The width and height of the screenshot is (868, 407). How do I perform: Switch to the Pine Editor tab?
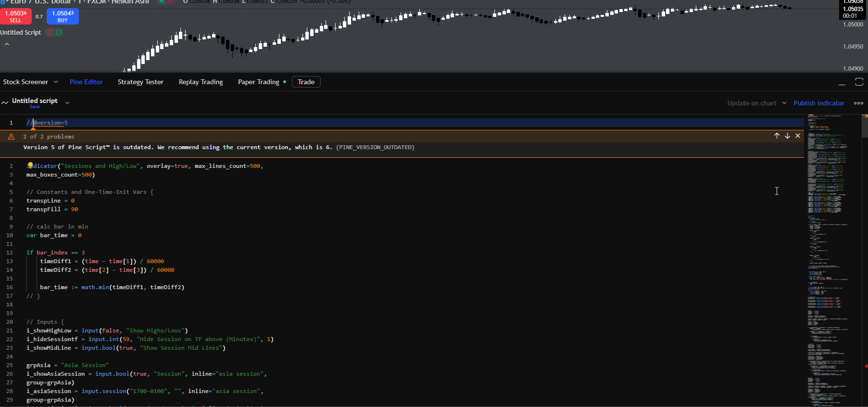coord(86,82)
